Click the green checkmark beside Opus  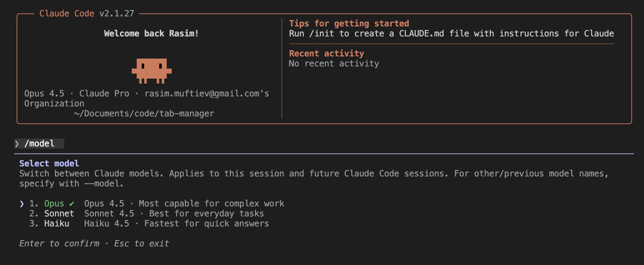[71, 204]
